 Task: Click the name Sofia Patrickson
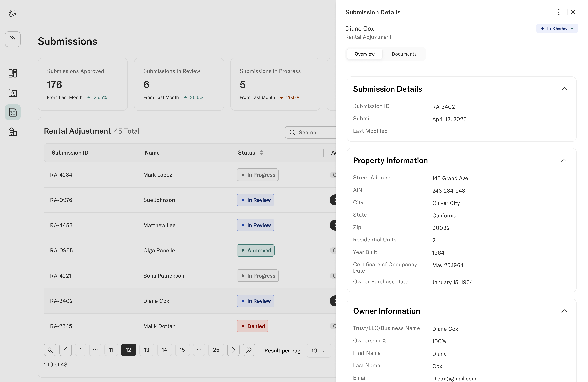coord(164,276)
